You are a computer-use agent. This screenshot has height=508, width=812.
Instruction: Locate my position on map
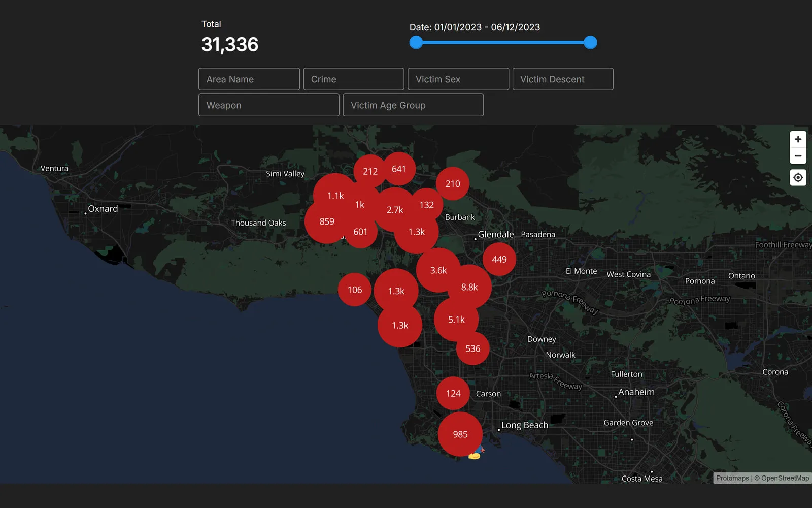click(x=798, y=178)
